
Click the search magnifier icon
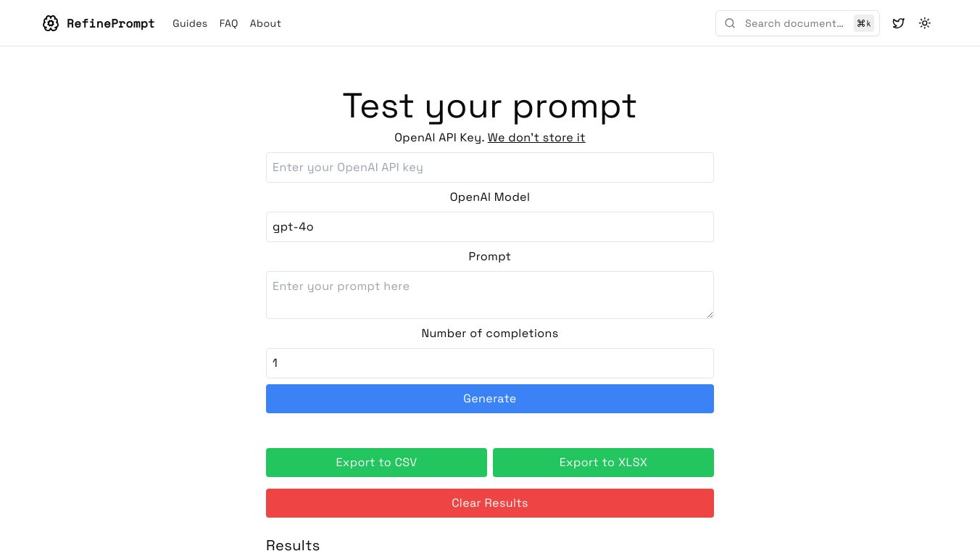tap(730, 23)
